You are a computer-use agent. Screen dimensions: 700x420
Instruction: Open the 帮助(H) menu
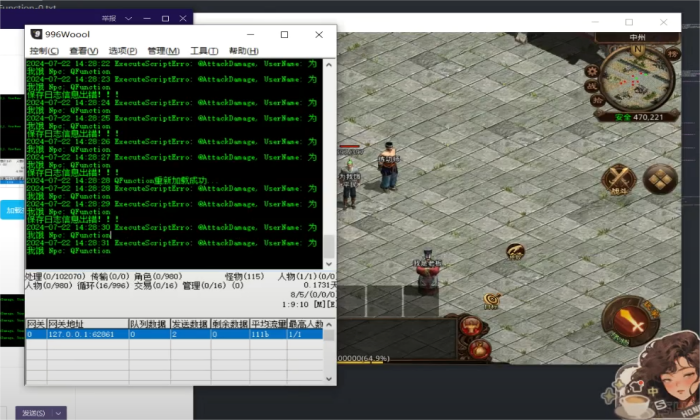point(244,51)
